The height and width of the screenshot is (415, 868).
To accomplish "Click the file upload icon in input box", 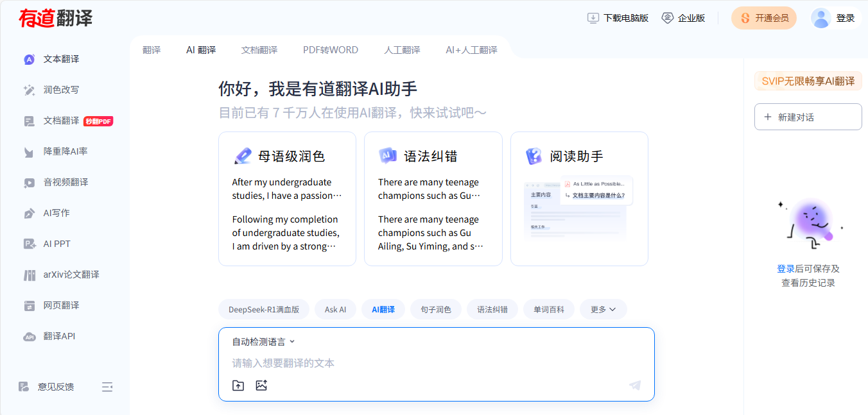I will pyautogui.click(x=238, y=385).
